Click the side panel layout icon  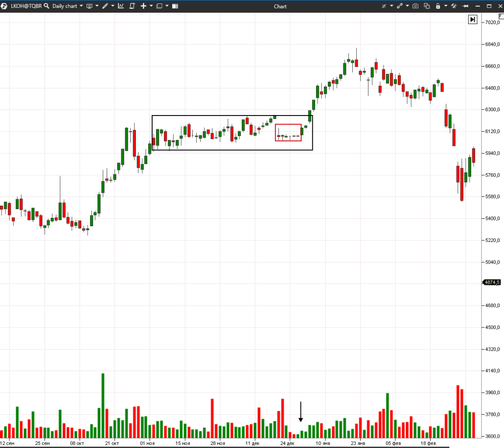pos(175,6)
